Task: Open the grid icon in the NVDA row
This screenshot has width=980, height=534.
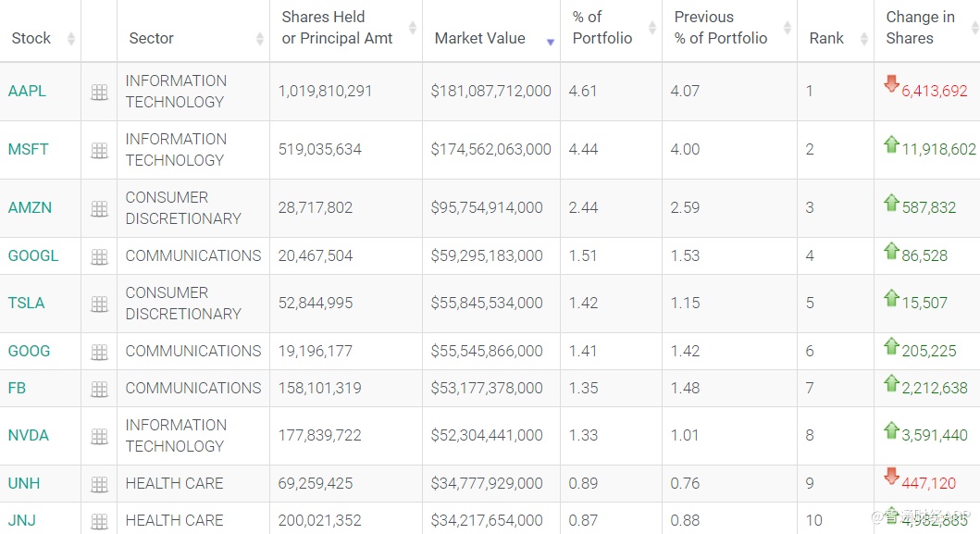Action: pos(99,437)
